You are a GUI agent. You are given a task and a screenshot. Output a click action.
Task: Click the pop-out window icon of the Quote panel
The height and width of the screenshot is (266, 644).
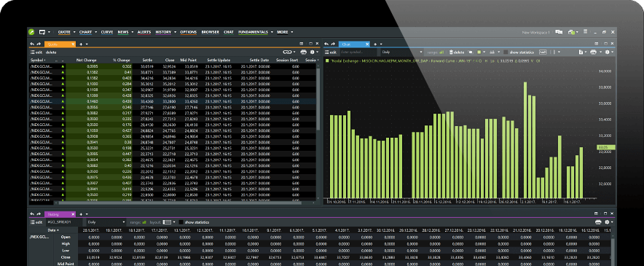(x=302, y=44)
